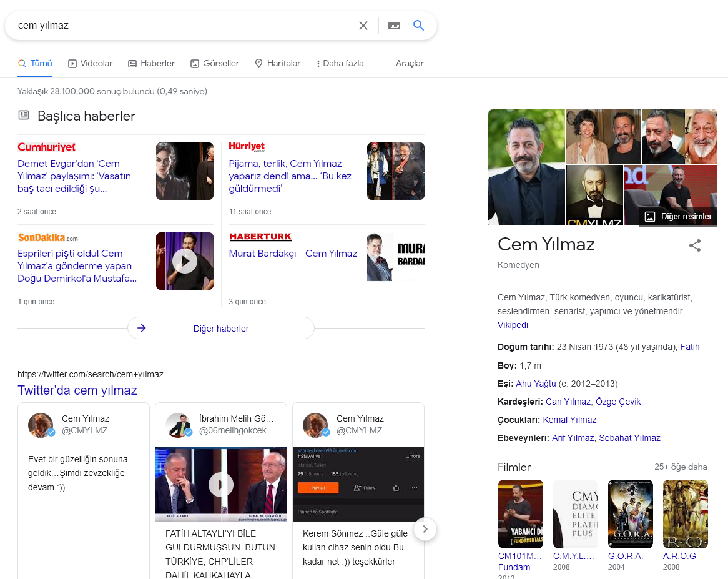Open the Haritalar tab

[278, 64]
